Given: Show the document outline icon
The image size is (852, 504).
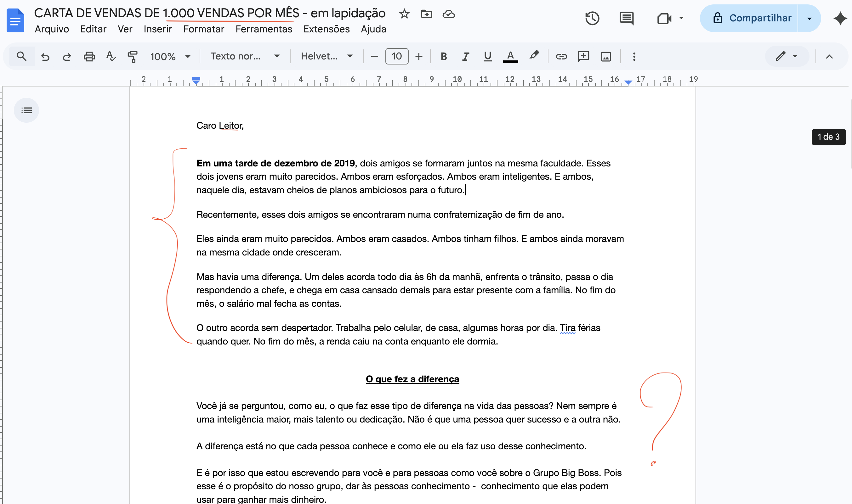Looking at the screenshot, I should (26, 110).
